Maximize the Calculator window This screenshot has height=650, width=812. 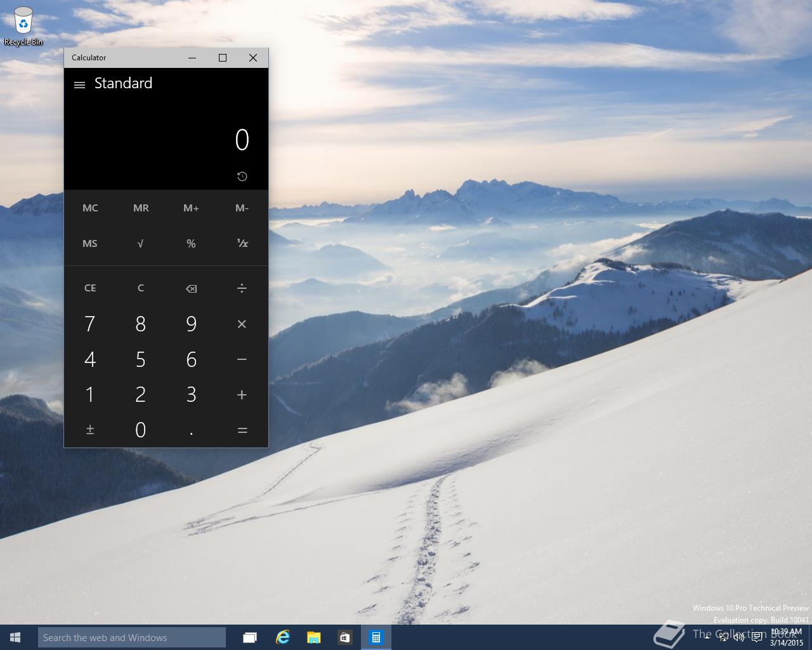pos(223,58)
